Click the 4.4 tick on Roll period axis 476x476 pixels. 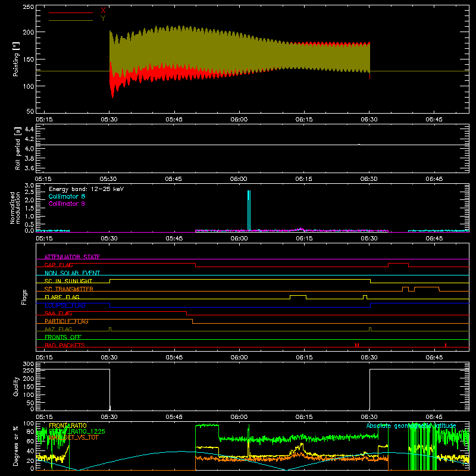(x=29, y=129)
